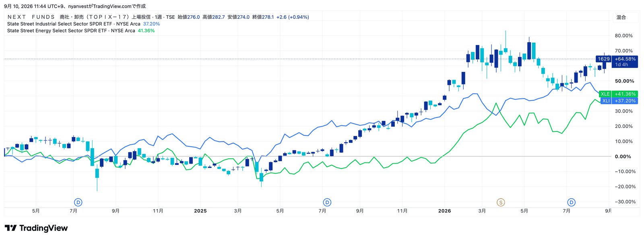644x240 pixels.
Task: Click the 安値274.0 low value
Action: tap(239, 17)
